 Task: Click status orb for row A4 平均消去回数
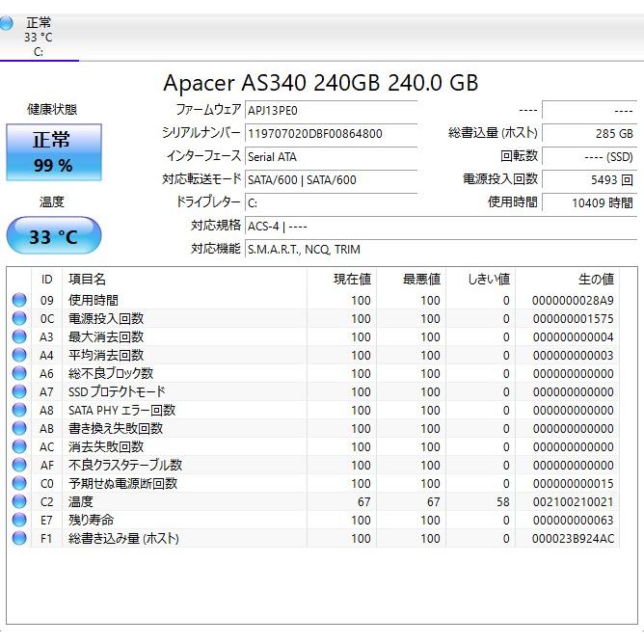pyautogui.click(x=19, y=355)
